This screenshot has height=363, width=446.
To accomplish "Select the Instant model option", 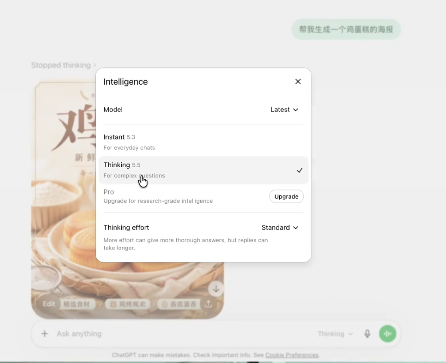I will [x=203, y=142].
